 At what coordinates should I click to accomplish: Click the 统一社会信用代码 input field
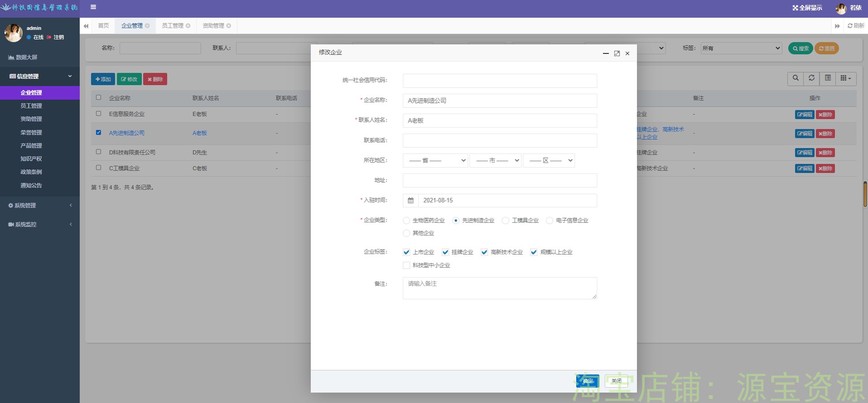500,81
